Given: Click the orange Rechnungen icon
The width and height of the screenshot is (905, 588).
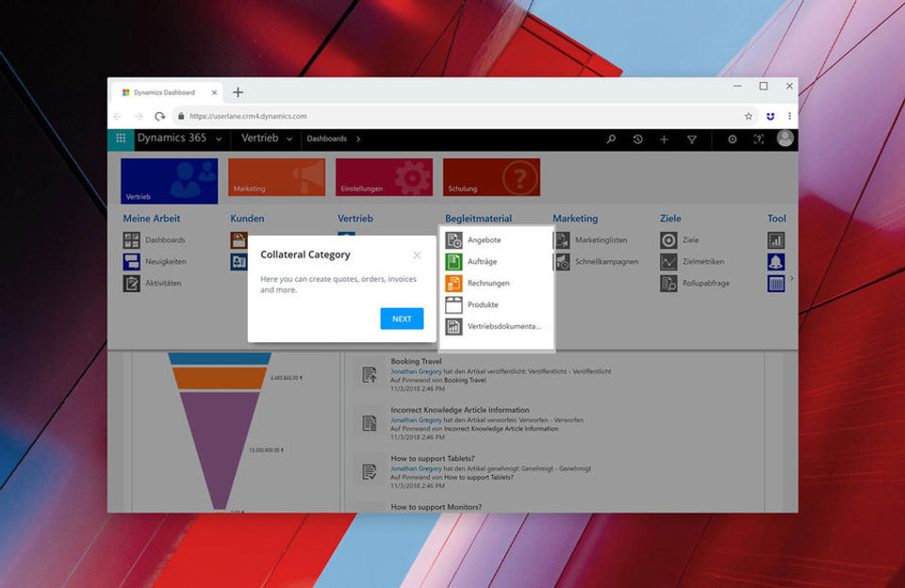Looking at the screenshot, I should 453,284.
